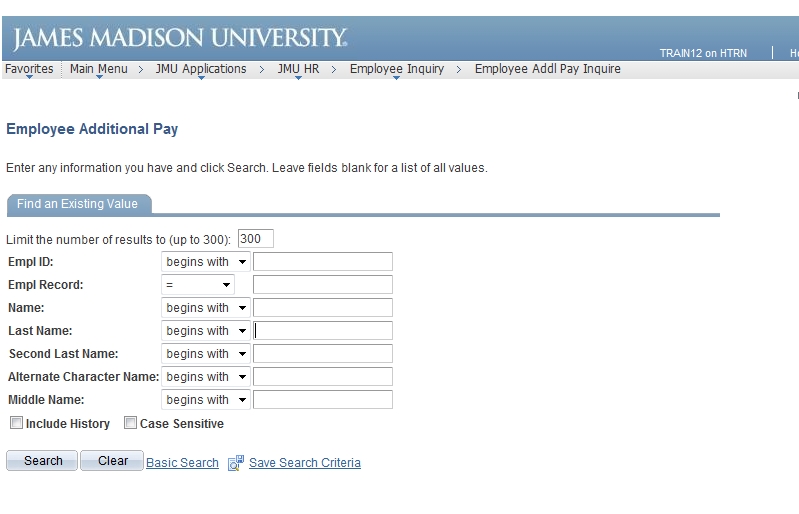The height and width of the screenshot is (514, 799).
Task: Click into the Empl Record text field
Action: point(323,285)
